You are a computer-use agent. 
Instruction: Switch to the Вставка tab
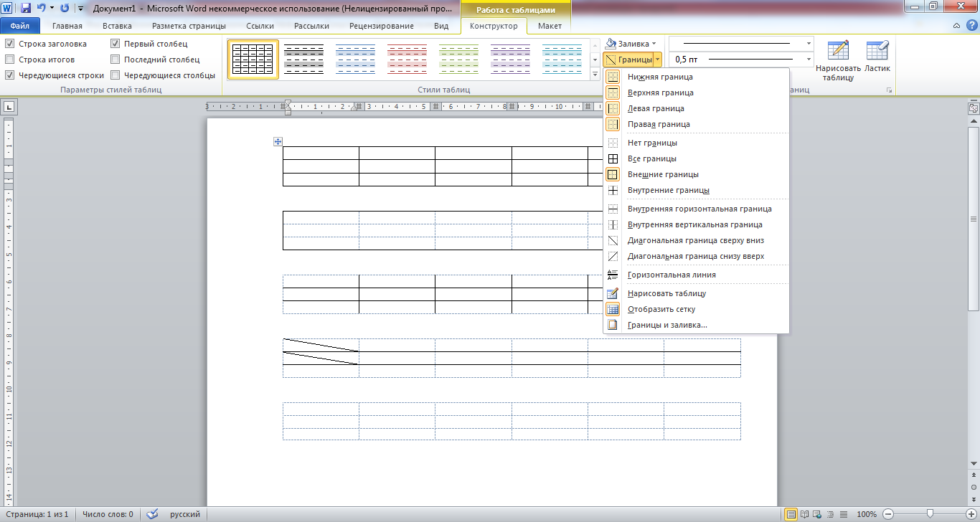(117, 26)
